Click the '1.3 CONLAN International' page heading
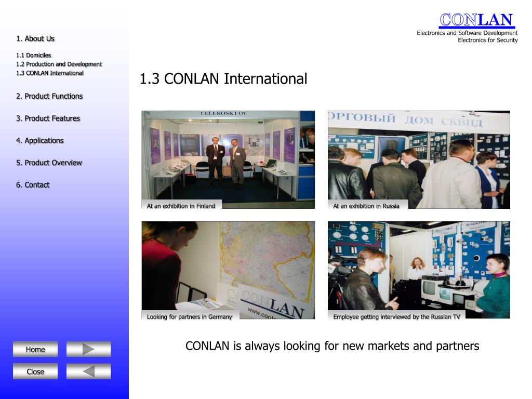532x399 pixels. (x=223, y=79)
